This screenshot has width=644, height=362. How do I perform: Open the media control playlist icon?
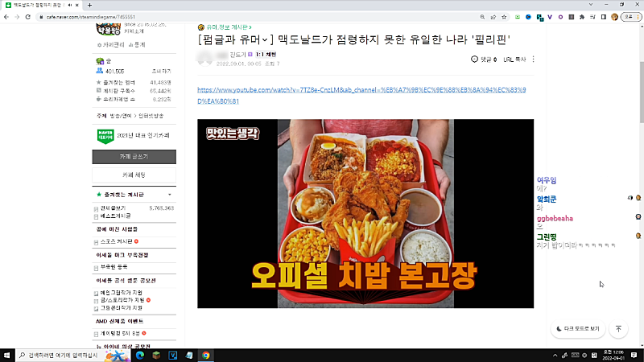(592, 17)
